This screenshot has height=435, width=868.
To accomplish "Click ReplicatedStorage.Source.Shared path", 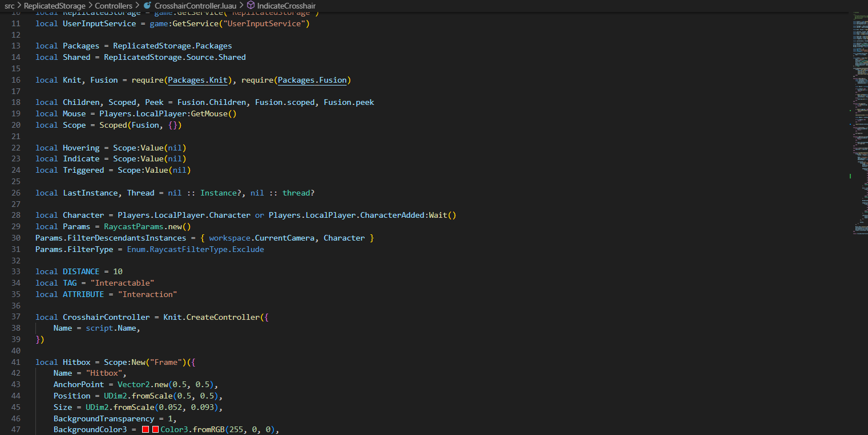I will 175,57.
